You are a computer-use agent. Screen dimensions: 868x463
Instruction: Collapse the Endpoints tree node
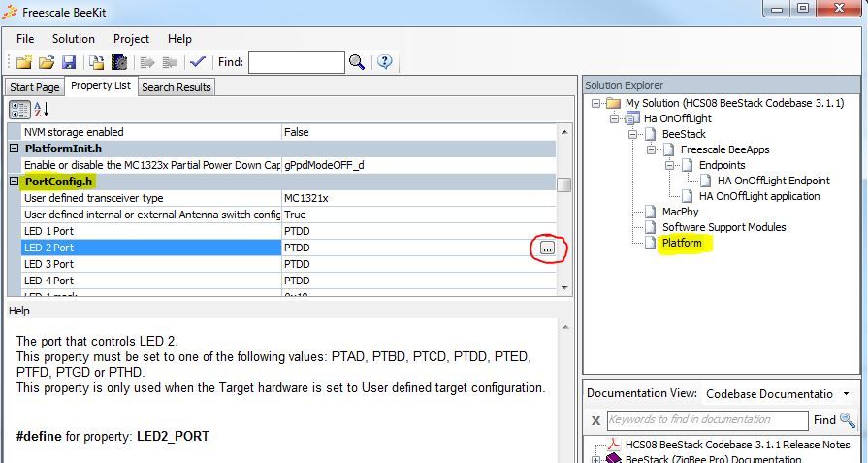[x=670, y=165]
